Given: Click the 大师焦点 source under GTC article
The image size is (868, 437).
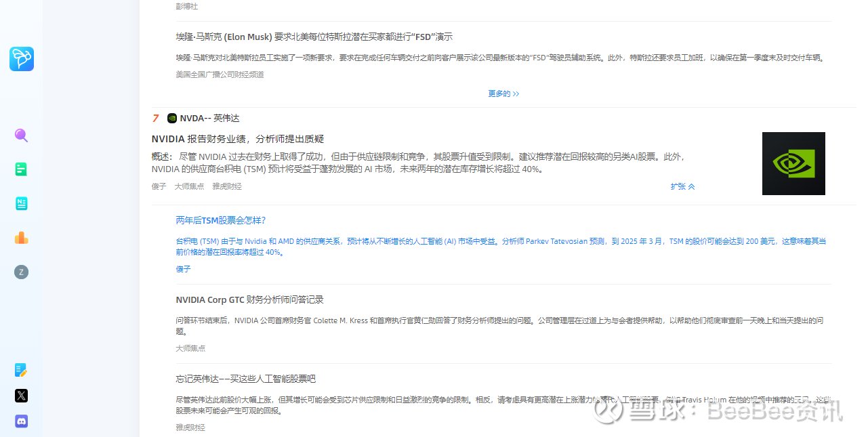Looking at the screenshot, I should (x=190, y=348).
